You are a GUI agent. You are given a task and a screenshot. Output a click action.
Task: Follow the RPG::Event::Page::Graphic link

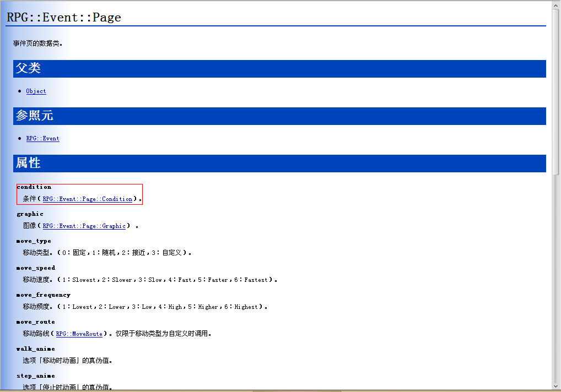tap(84, 226)
